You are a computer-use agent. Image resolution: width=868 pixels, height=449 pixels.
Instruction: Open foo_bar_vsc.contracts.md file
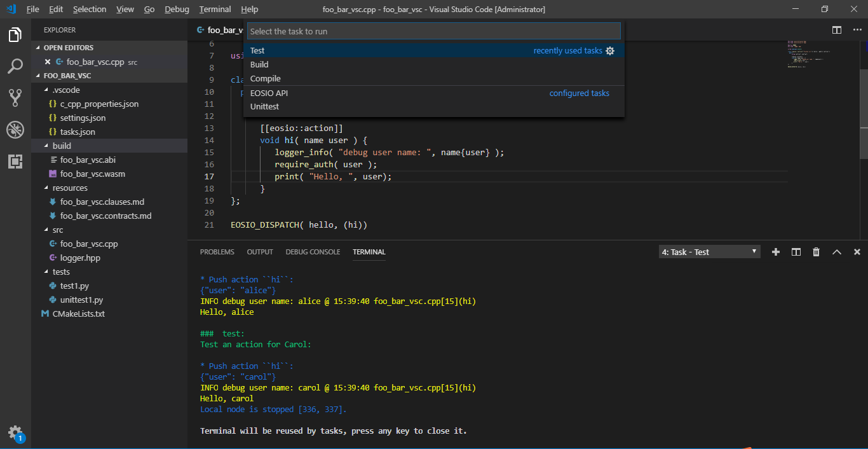click(x=109, y=216)
